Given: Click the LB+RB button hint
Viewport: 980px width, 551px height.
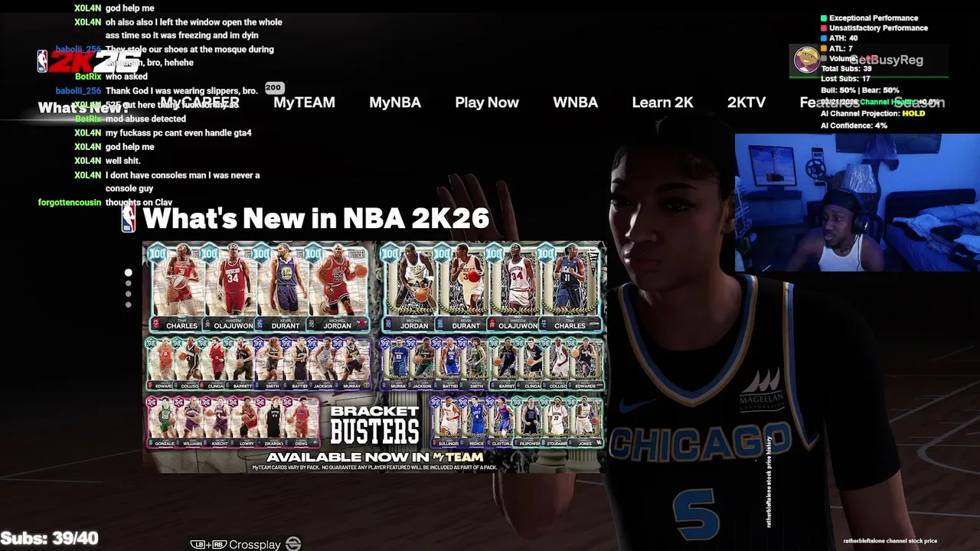Looking at the screenshot, I should click(x=209, y=545).
